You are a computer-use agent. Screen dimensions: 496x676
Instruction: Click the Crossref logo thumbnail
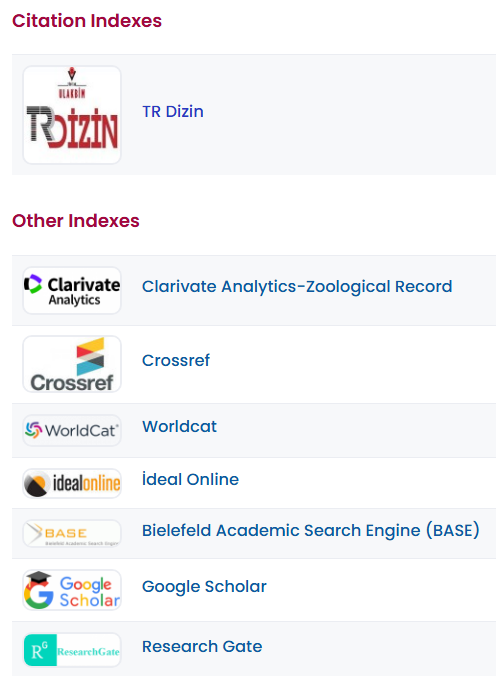pos(72,364)
